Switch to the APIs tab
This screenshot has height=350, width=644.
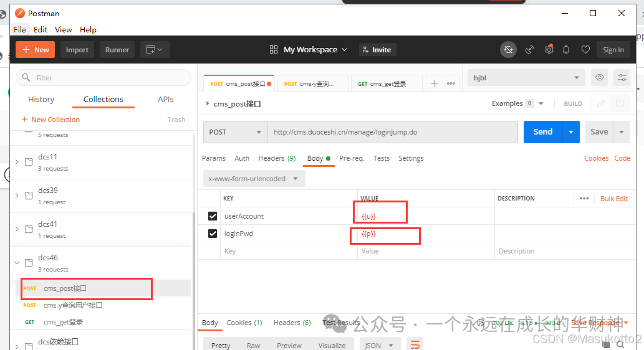[x=165, y=99]
